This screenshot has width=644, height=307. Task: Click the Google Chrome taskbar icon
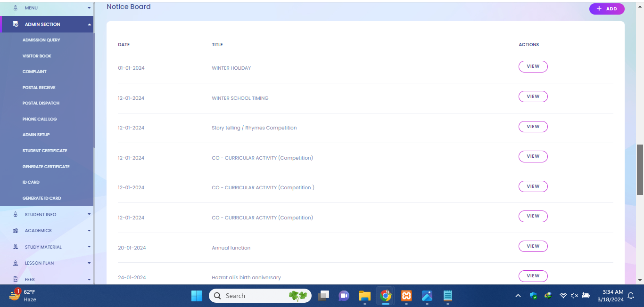tap(386, 296)
